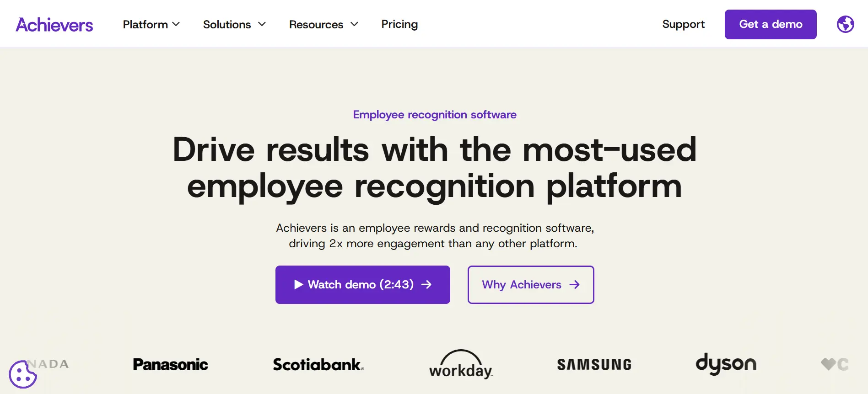Click the play triangle on Watch demo
This screenshot has width=868, height=394.
[298, 285]
